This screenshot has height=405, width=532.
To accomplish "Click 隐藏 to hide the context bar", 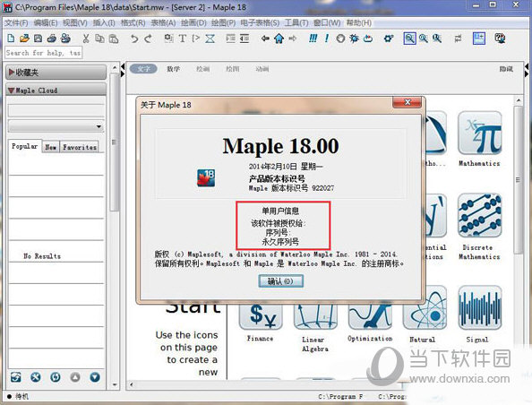I will click(506, 69).
